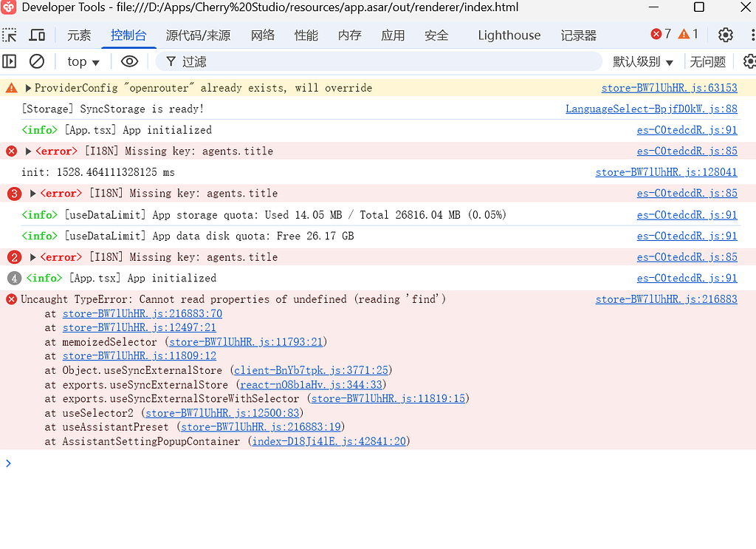Open the top execution context dropdown
This screenshot has width=756, height=549.
[83, 62]
